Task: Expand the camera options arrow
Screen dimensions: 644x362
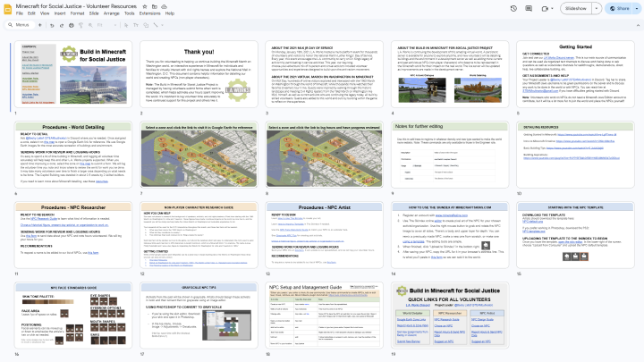Action: coord(552,8)
